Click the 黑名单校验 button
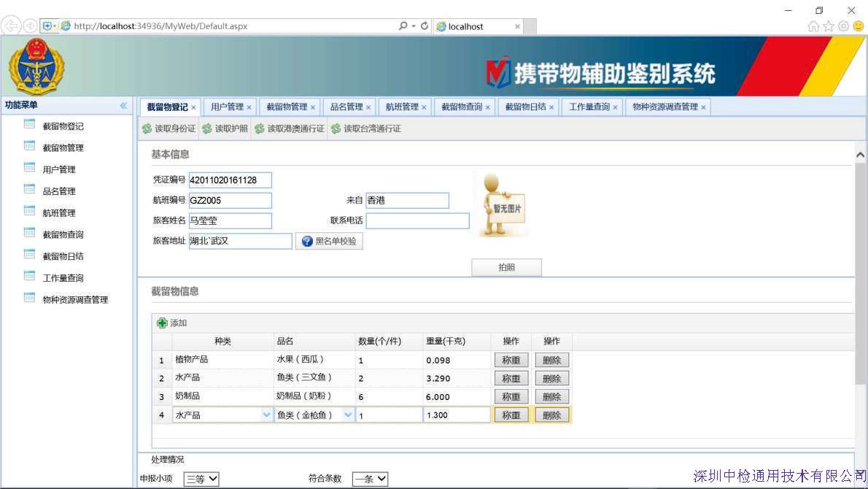 pyautogui.click(x=329, y=241)
